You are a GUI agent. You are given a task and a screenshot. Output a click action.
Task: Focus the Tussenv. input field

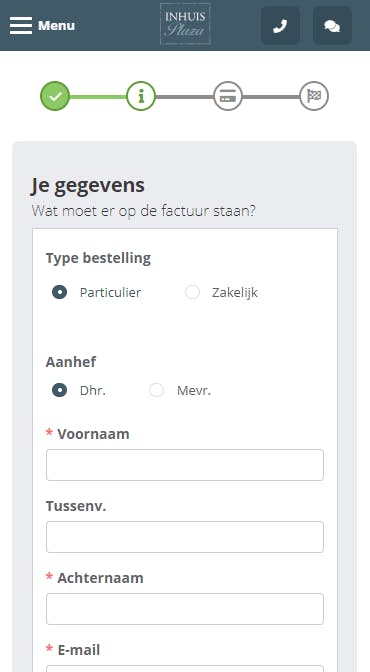pos(185,537)
